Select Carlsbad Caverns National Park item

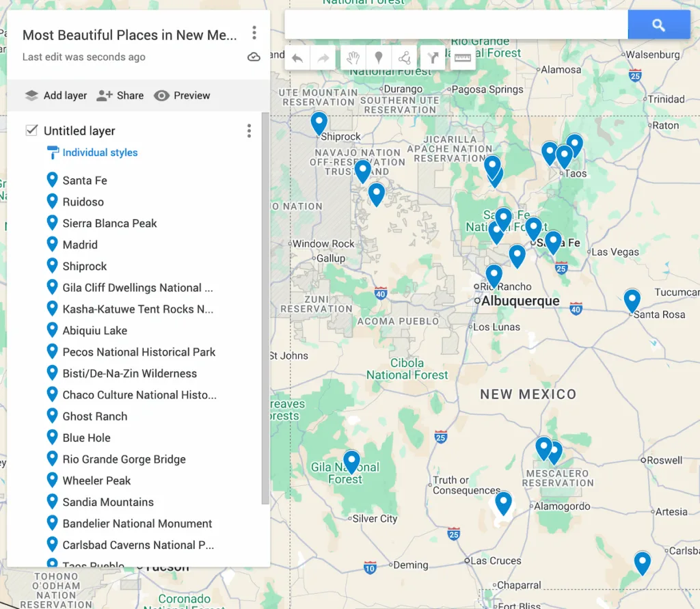click(138, 545)
